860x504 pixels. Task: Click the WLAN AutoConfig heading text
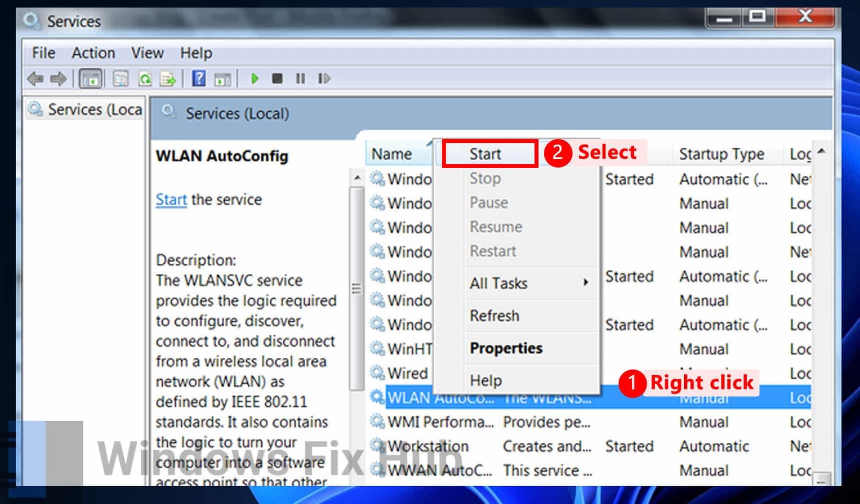[x=222, y=156]
